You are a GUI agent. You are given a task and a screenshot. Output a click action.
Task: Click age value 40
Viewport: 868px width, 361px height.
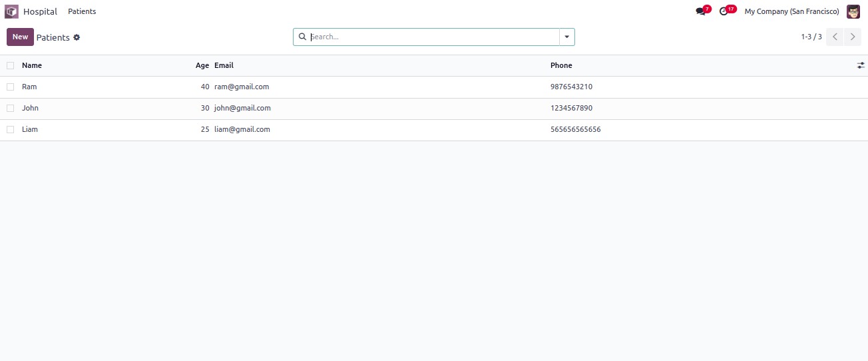pyautogui.click(x=205, y=87)
